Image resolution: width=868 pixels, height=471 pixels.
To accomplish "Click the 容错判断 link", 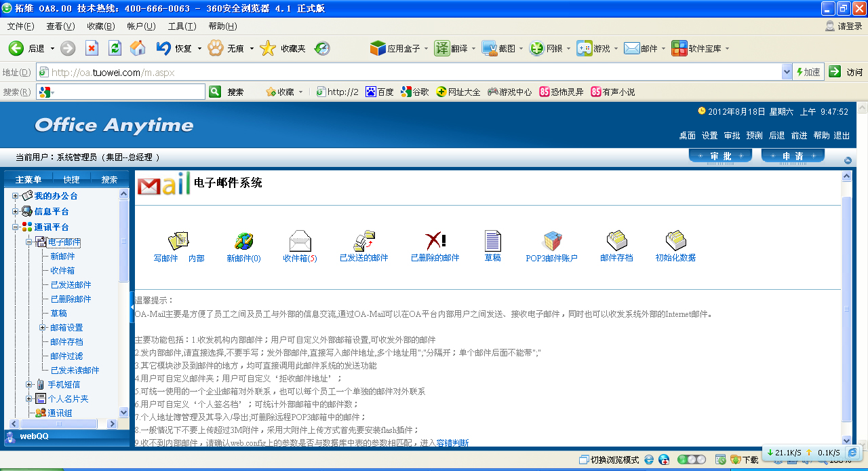I will [x=452, y=443].
